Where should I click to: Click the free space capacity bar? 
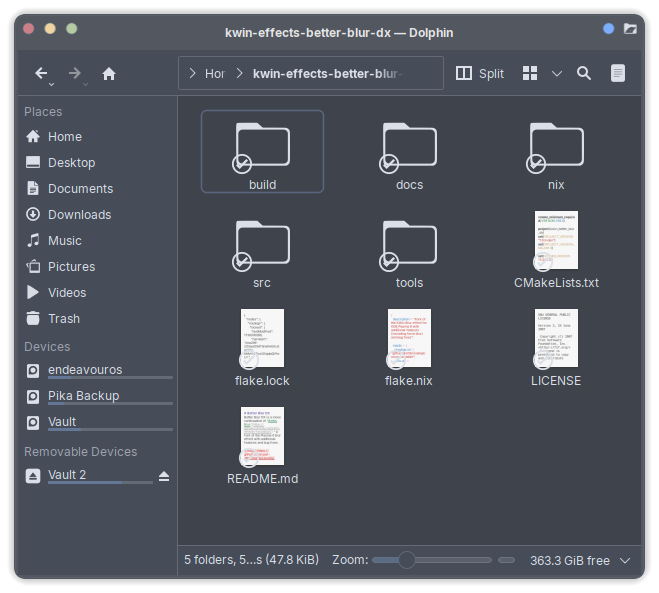[506, 560]
